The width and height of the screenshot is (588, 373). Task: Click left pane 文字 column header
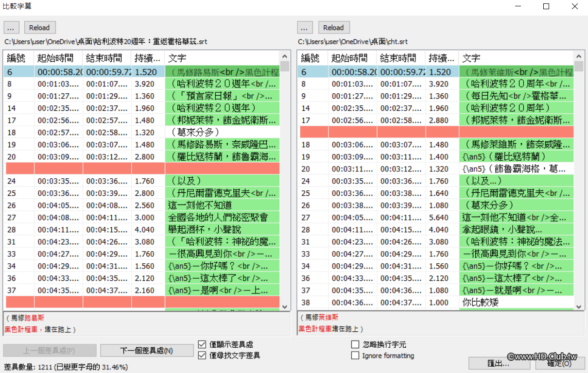coord(223,58)
